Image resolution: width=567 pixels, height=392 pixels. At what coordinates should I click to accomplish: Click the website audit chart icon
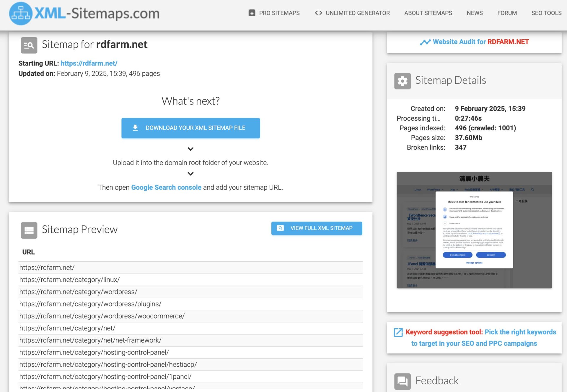pos(425,42)
